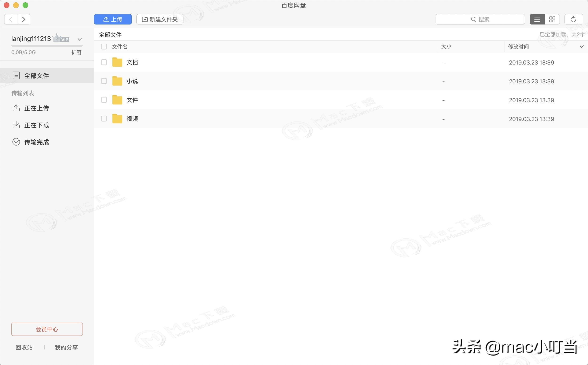This screenshot has height=365, width=588.
Task: Open the 会员中心 membership center
Action: tap(47, 329)
